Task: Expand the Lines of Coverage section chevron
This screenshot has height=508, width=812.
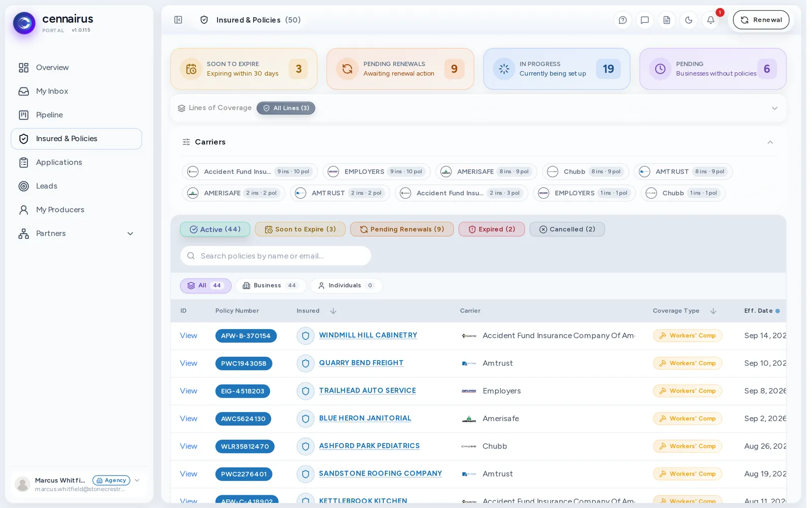Action: [x=774, y=108]
